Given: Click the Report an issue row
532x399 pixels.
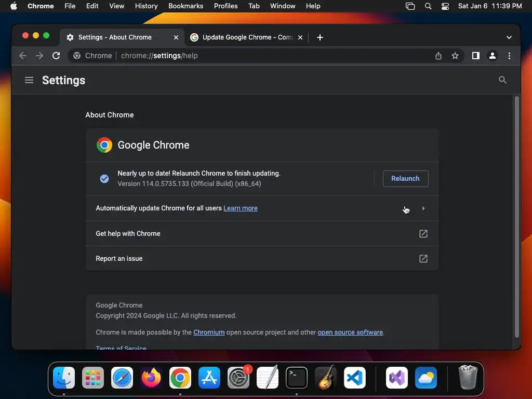Looking at the screenshot, I should pyautogui.click(x=262, y=259).
